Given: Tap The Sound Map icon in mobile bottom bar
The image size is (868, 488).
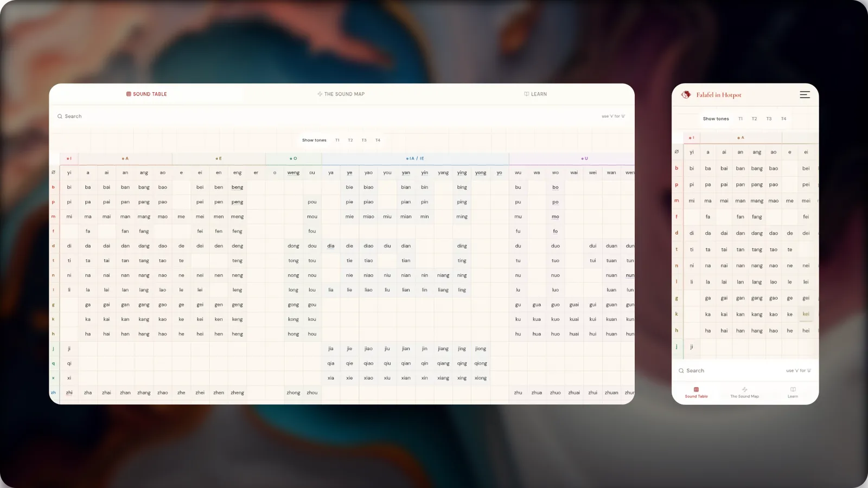Looking at the screenshot, I should 744,389.
